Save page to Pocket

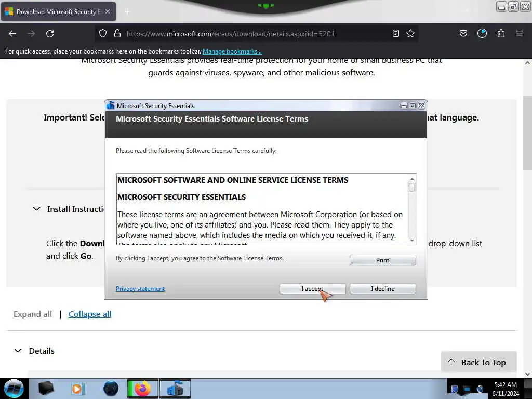(463, 33)
